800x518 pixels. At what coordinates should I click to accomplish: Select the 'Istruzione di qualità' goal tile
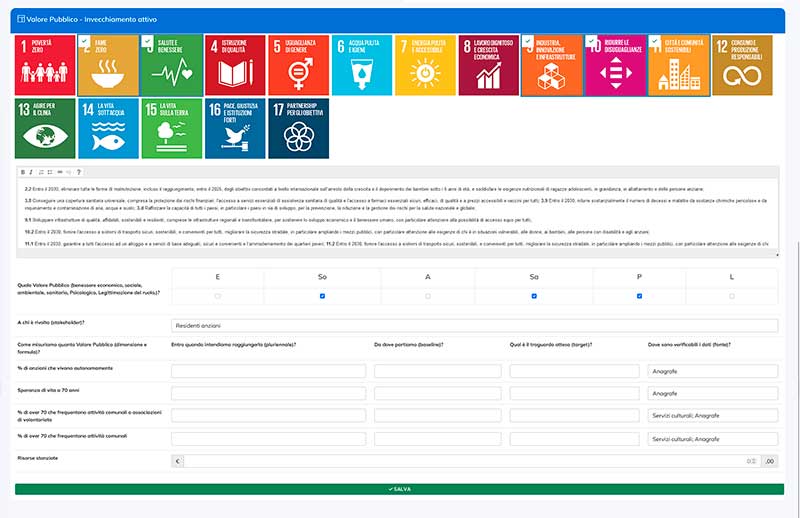(235, 65)
